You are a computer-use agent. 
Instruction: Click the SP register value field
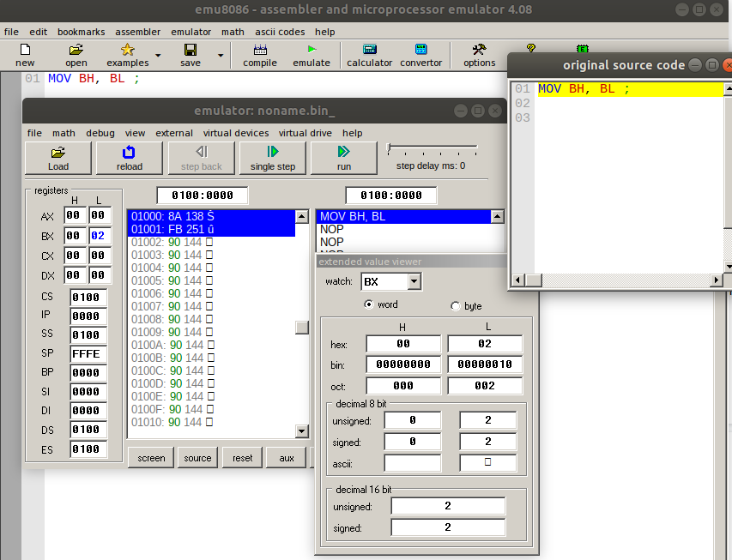(88, 353)
